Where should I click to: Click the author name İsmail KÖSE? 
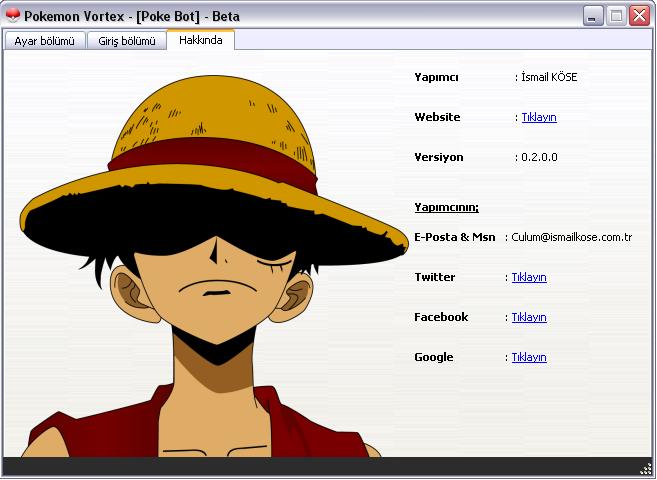point(549,77)
